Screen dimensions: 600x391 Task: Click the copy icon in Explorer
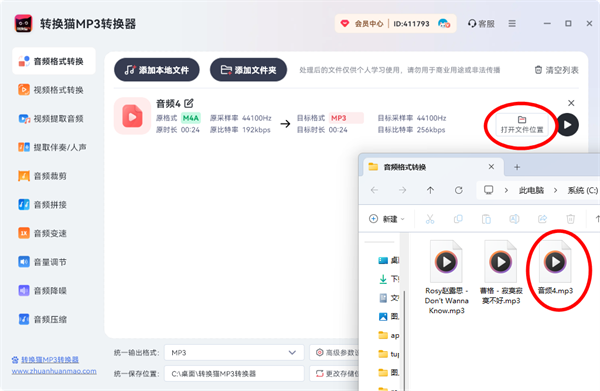[x=458, y=219]
